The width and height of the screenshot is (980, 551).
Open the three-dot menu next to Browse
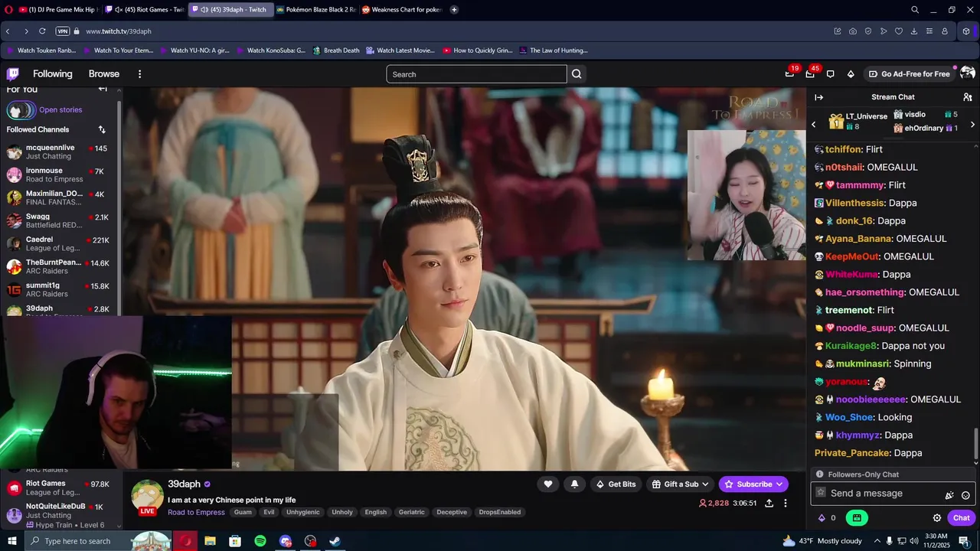pos(139,74)
